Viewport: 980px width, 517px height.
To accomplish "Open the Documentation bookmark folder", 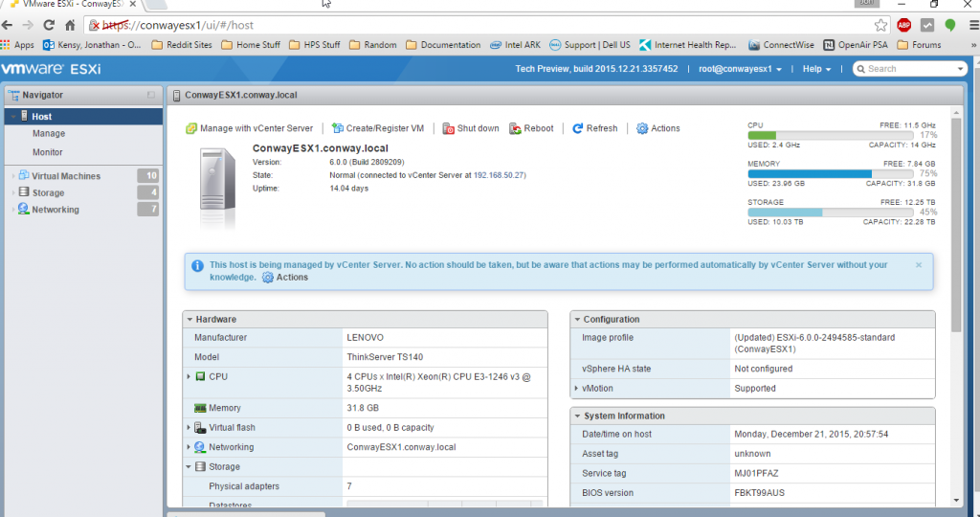I will (x=443, y=45).
